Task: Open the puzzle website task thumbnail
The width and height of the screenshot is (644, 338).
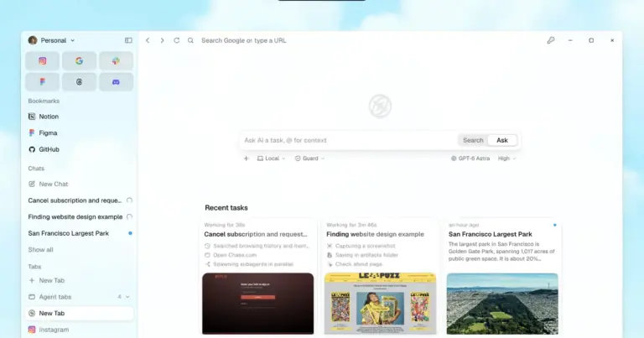Action: point(380,303)
